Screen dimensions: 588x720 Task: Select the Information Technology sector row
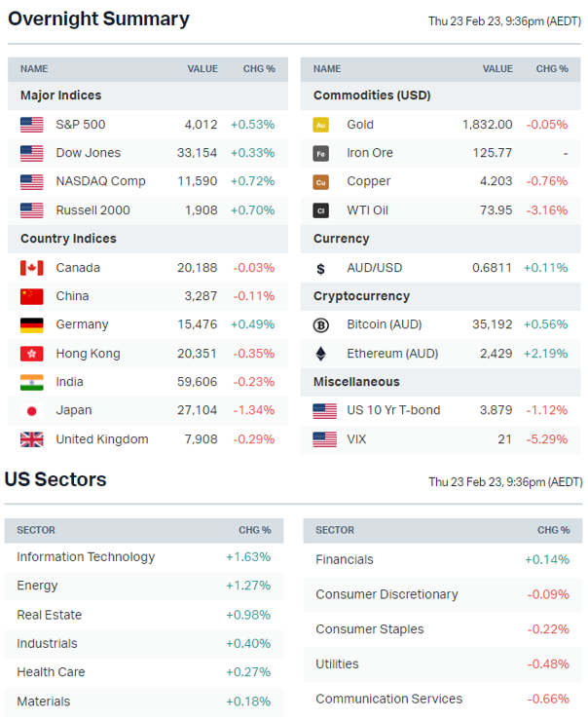86,557
